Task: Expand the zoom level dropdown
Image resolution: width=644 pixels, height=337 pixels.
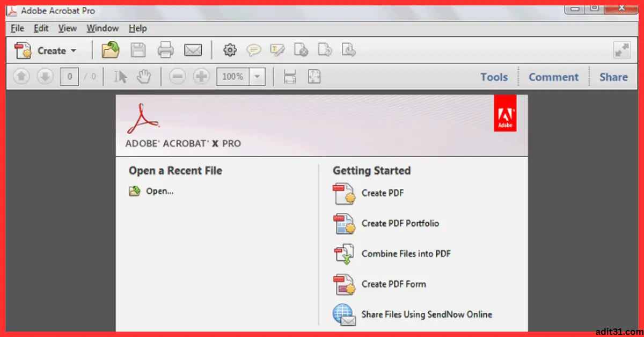Action: pos(257,76)
